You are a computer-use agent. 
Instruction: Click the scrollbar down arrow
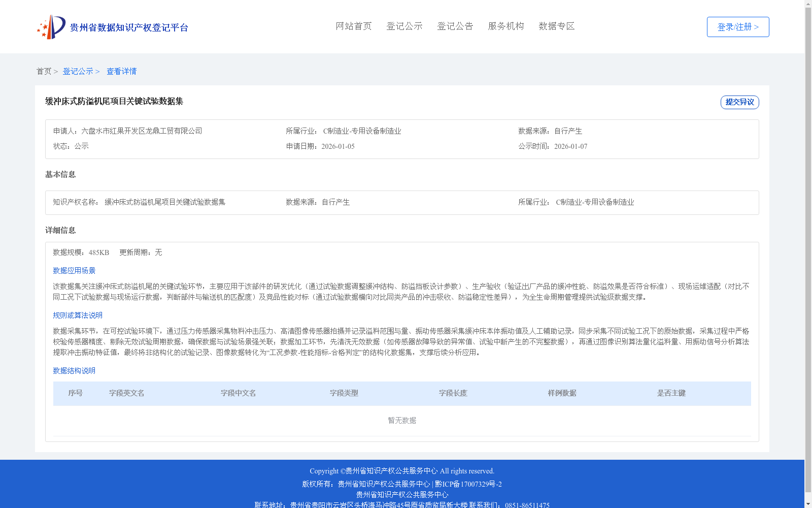coord(808,504)
